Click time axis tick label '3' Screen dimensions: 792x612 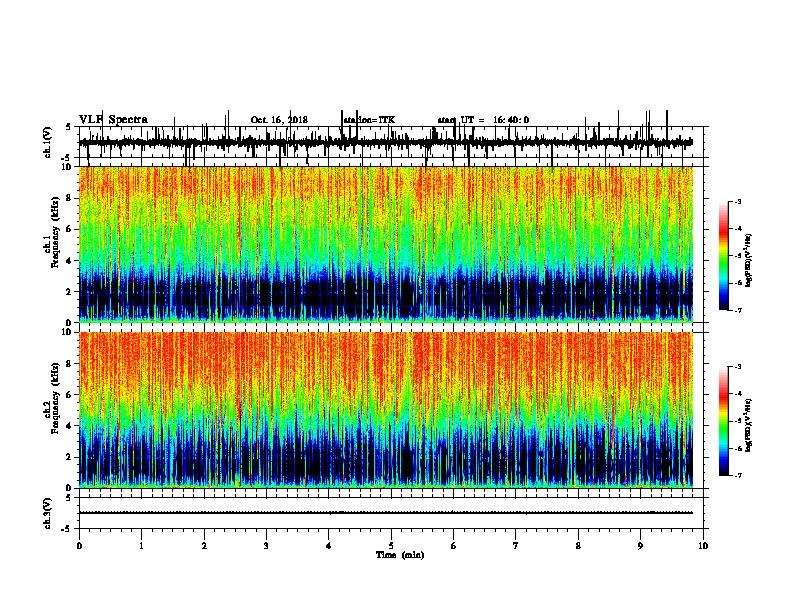[266, 546]
